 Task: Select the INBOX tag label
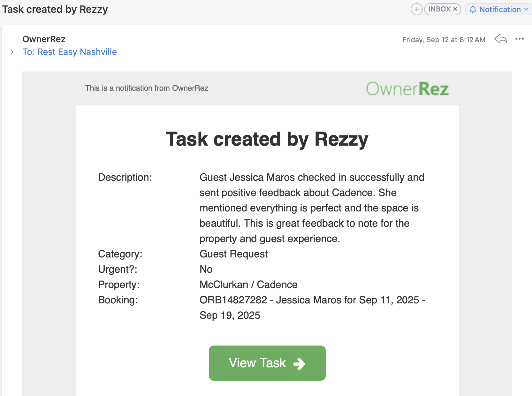(439, 9)
